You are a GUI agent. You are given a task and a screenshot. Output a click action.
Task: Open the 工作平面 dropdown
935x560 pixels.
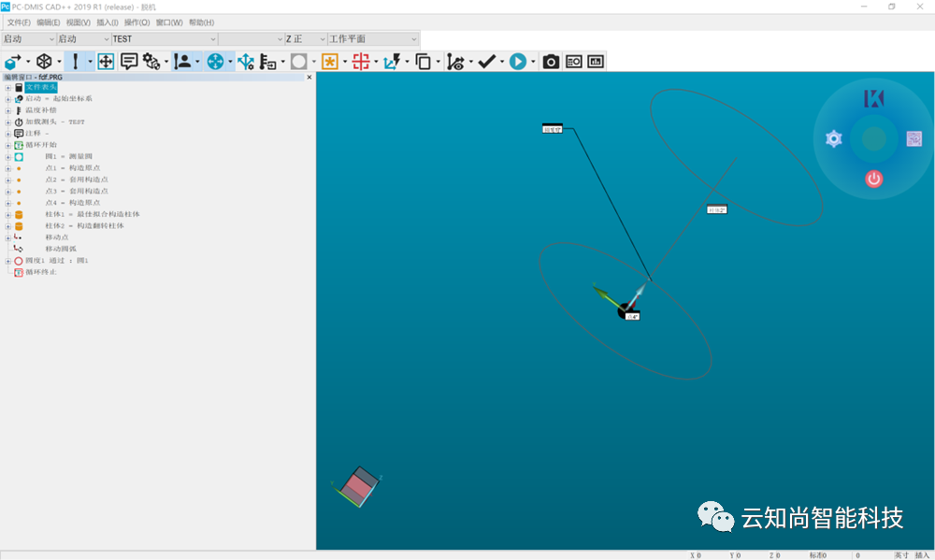point(413,39)
